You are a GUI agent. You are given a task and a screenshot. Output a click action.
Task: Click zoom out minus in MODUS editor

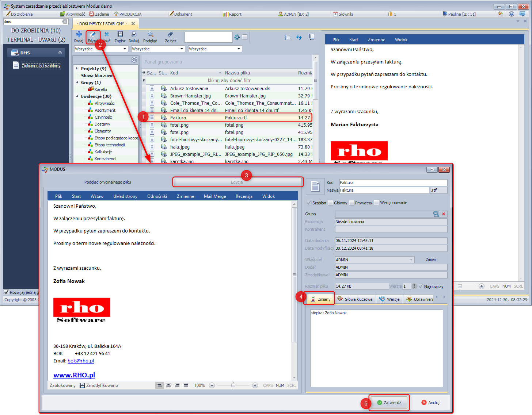(x=212, y=385)
